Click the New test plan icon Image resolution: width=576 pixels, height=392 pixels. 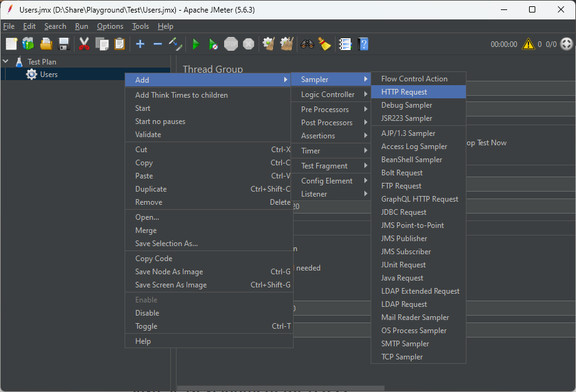coord(11,44)
